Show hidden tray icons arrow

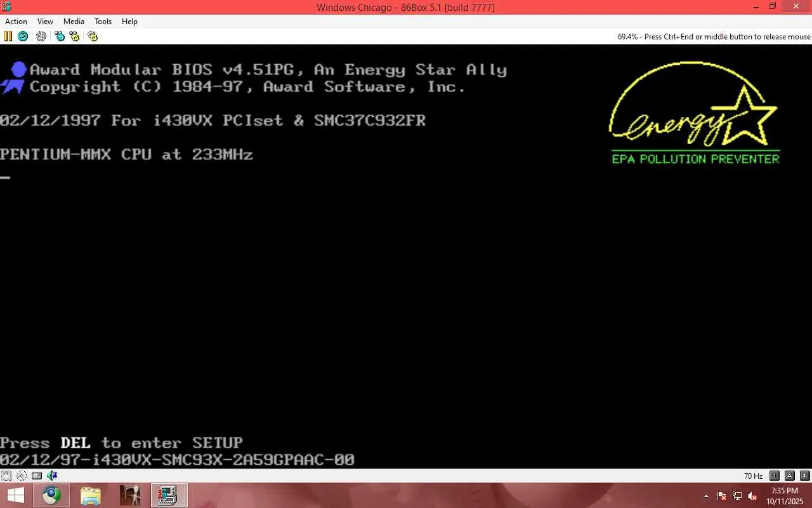tap(707, 496)
